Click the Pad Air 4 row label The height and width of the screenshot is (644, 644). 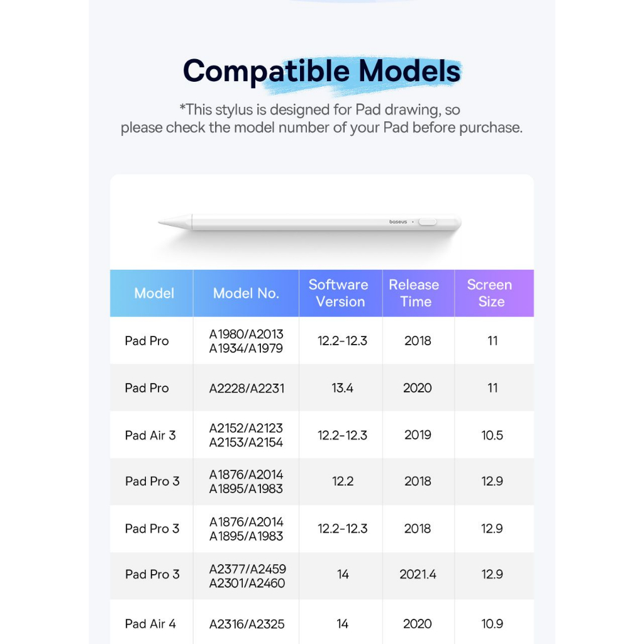(x=150, y=624)
